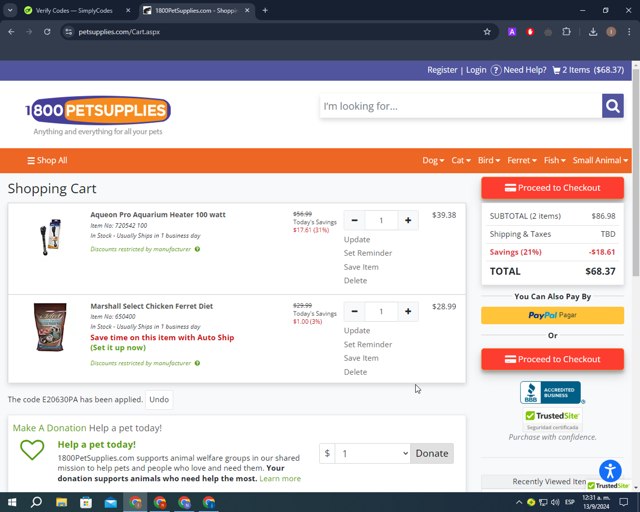Click the browser back arrow
640x512 pixels.
[x=11, y=32]
